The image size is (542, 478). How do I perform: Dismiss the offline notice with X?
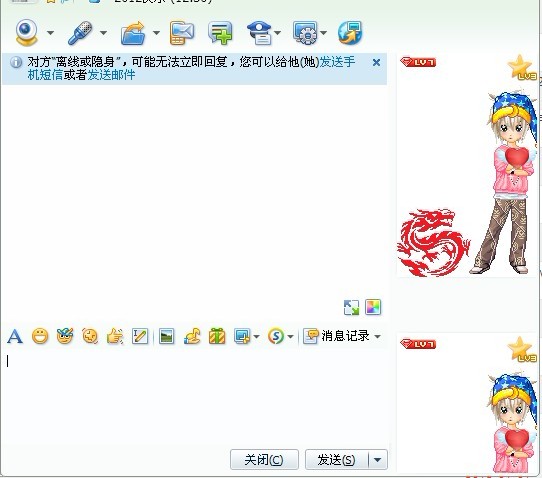tap(376, 63)
